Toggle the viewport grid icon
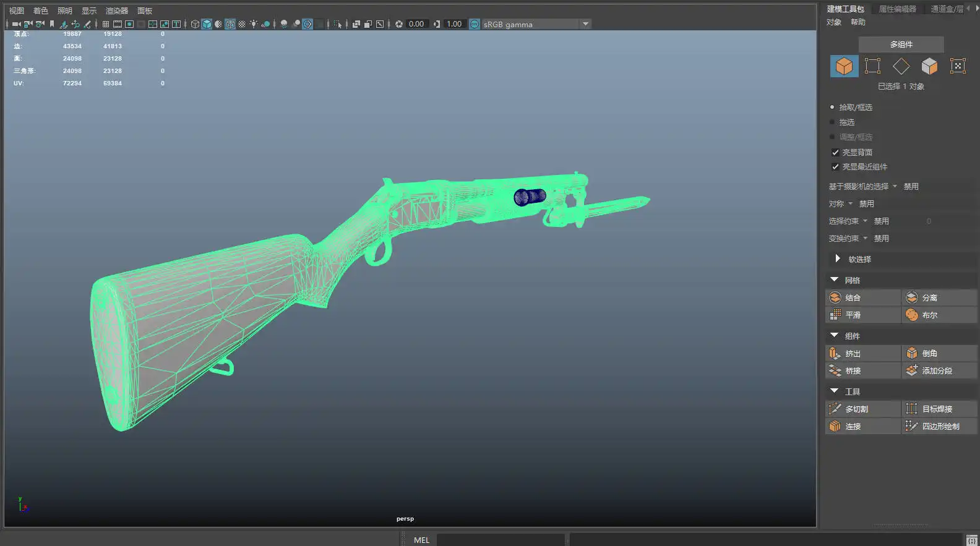 point(106,24)
